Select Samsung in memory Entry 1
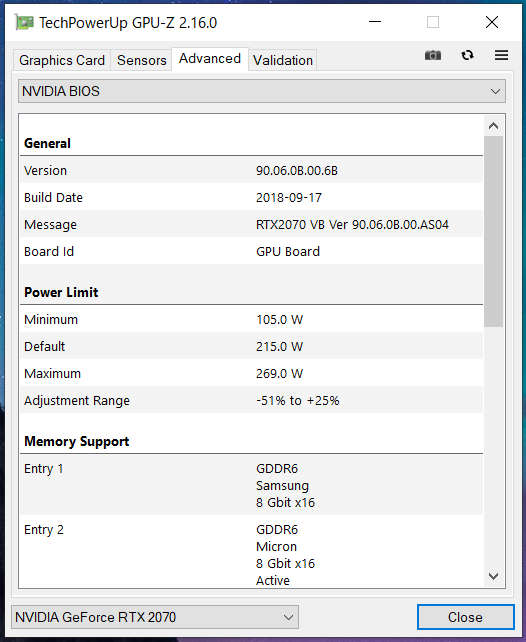The image size is (526, 642). point(282,486)
